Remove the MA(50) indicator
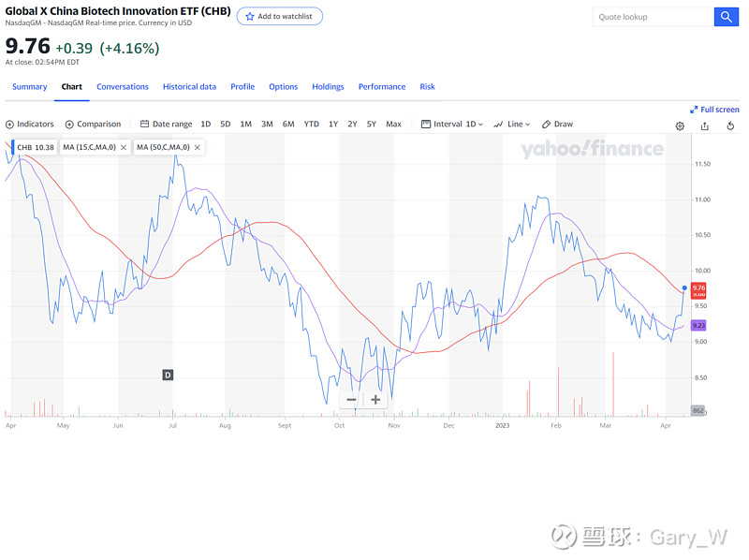Image resolution: width=749 pixels, height=560 pixels. [x=197, y=147]
